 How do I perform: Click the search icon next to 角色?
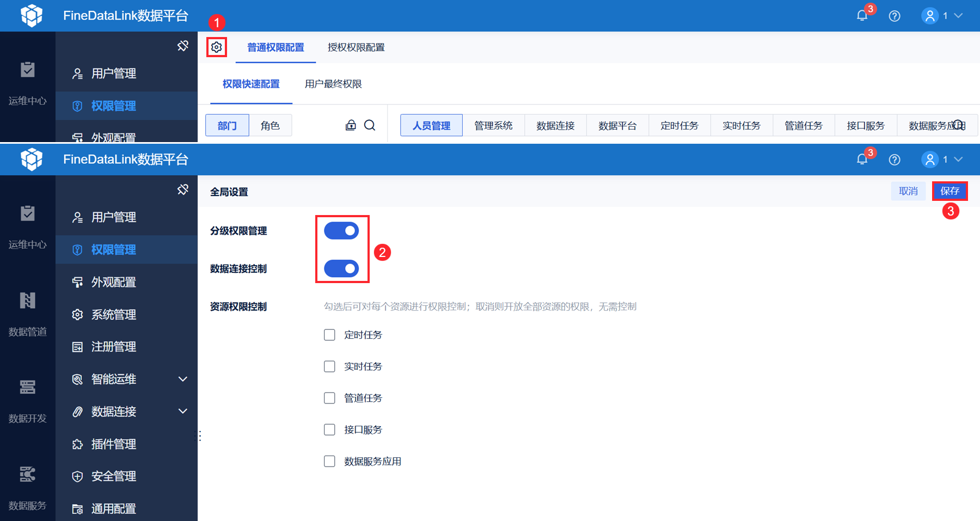coord(370,125)
